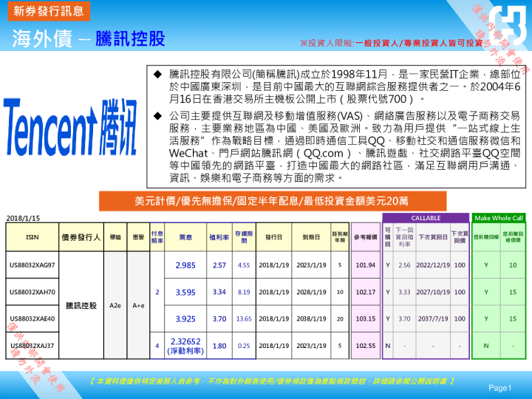Click the maturity date 2028/1/19
The height and width of the screenshot is (399, 532).
[x=311, y=292]
